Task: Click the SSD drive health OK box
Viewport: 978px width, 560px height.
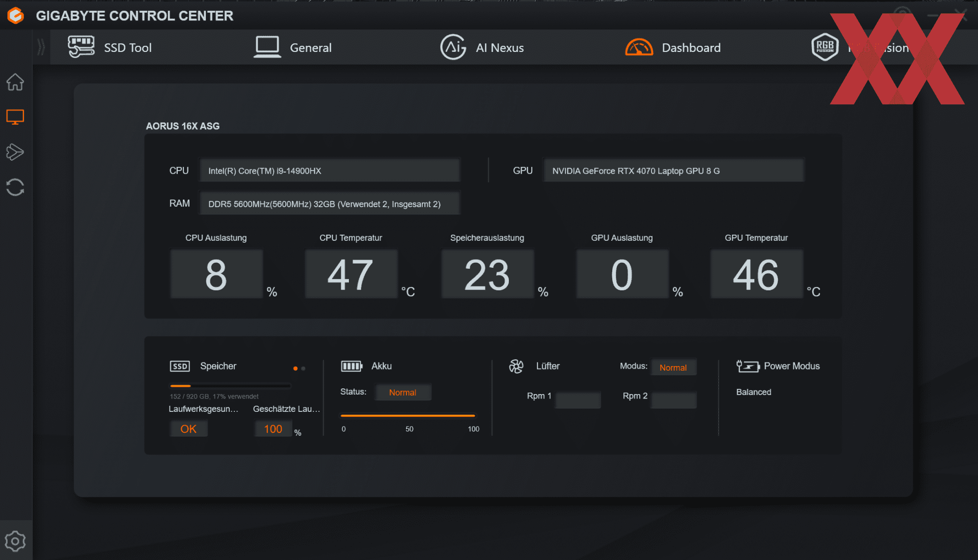Action: [x=188, y=429]
